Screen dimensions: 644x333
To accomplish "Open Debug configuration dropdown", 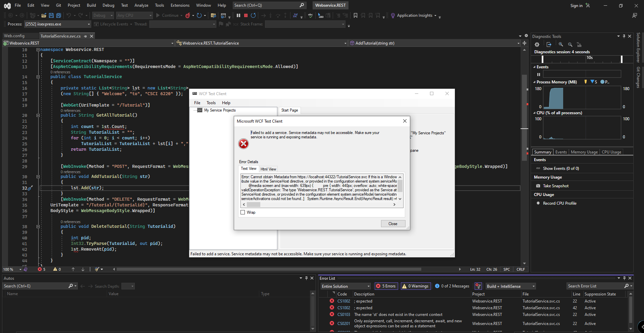I will point(103,15).
